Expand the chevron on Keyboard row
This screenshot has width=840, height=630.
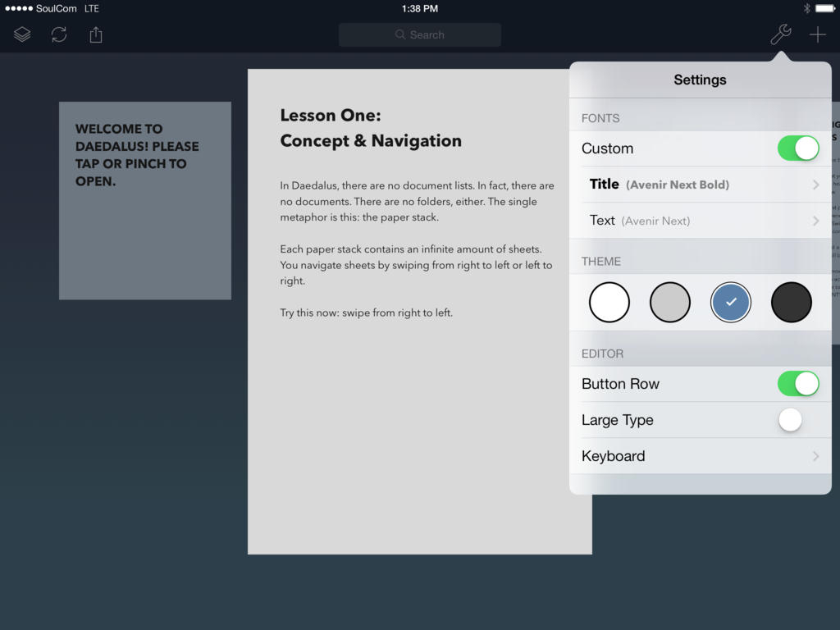click(x=816, y=456)
